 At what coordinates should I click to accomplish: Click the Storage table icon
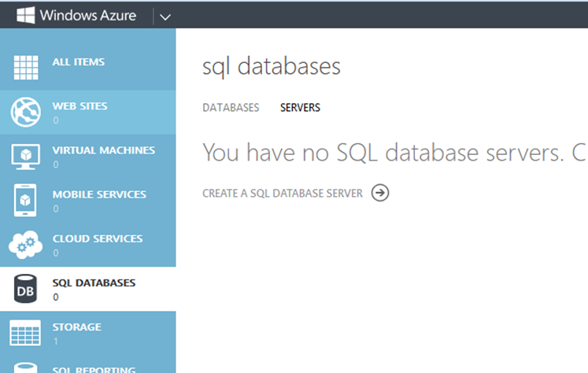tap(25, 333)
